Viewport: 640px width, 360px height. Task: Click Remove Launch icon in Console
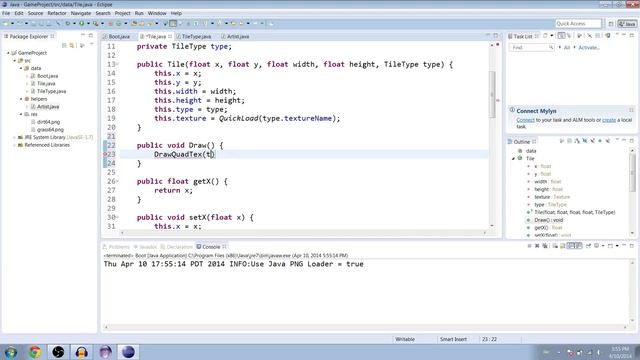pos(537,246)
